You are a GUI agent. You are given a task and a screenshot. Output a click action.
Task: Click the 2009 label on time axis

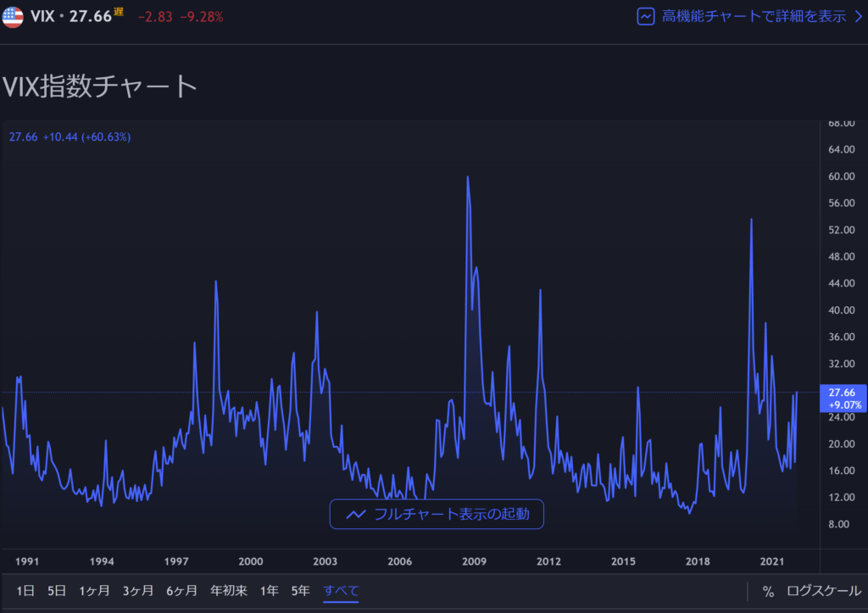pyautogui.click(x=473, y=561)
